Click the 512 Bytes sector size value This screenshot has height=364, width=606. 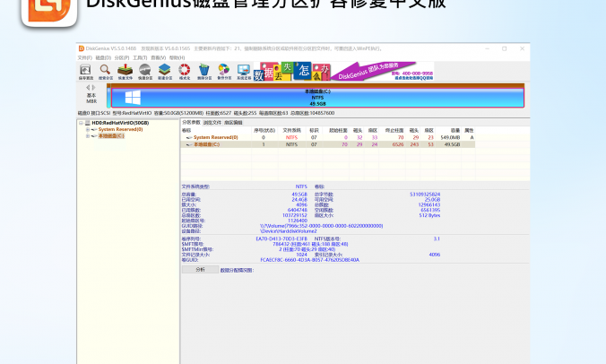[x=429, y=215]
